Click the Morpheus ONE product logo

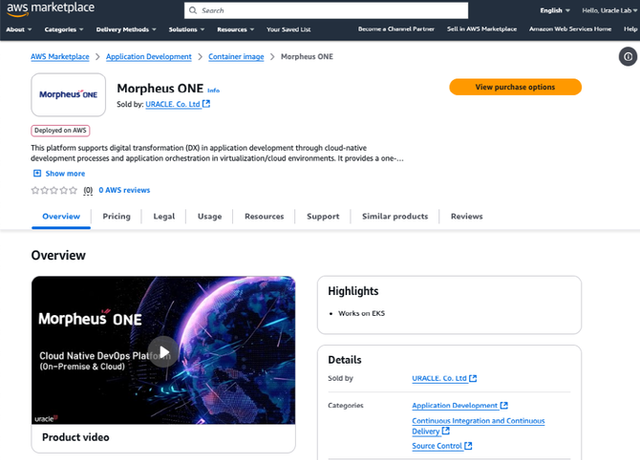click(67, 95)
